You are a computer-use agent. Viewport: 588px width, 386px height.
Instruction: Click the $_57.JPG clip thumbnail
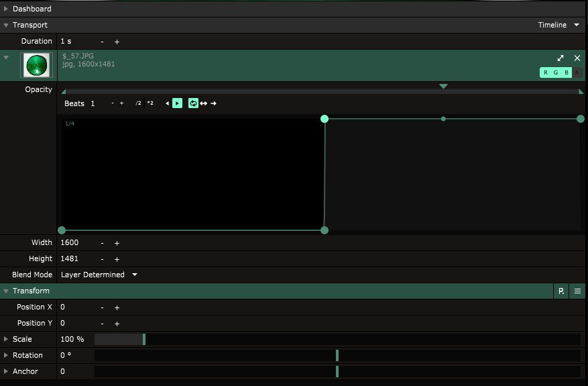coord(36,65)
